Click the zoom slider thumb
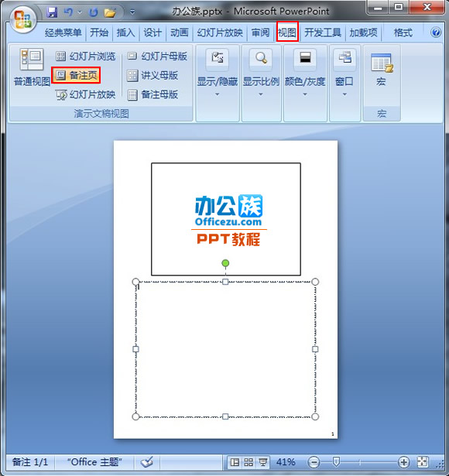 [x=336, y=462]
